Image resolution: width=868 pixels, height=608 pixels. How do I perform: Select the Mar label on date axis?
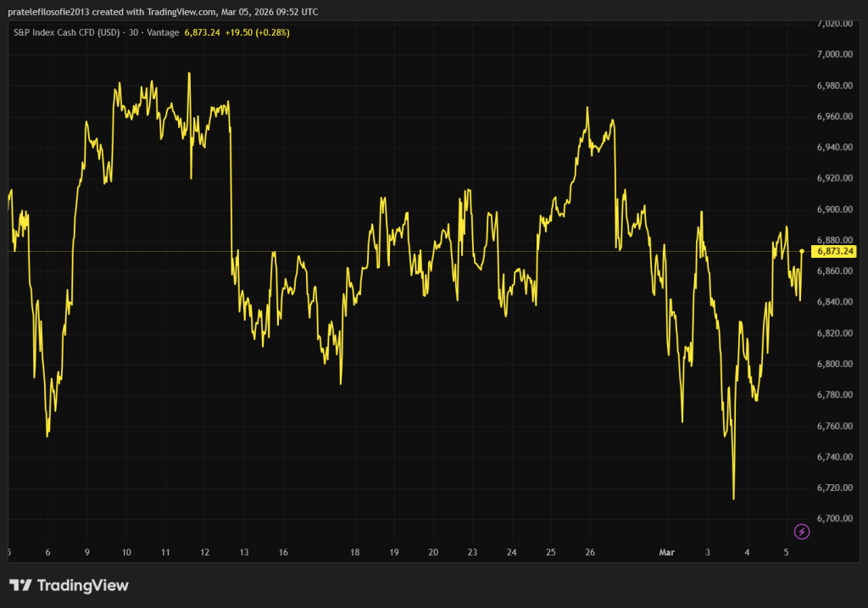(669, 553)
